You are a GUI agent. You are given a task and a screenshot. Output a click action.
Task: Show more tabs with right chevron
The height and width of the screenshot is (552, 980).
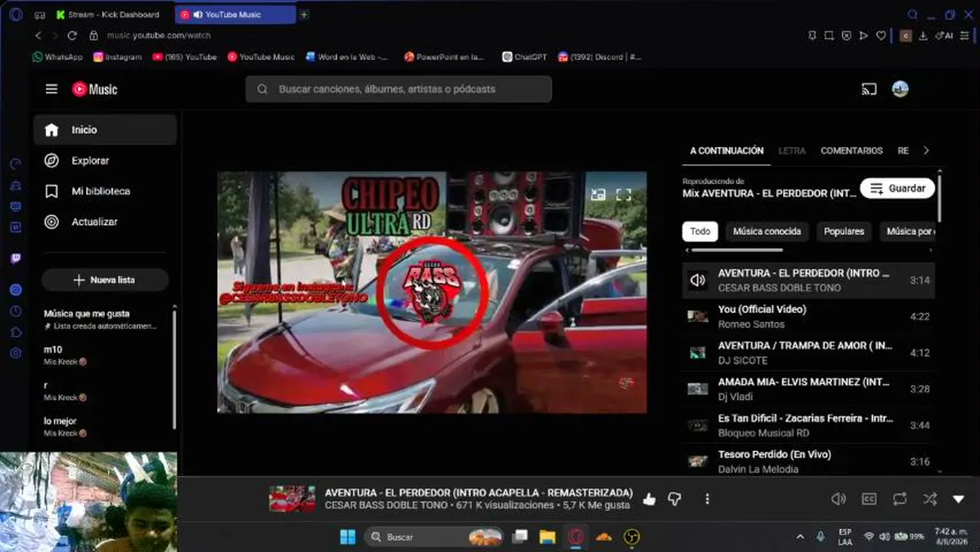click(926, 151)
